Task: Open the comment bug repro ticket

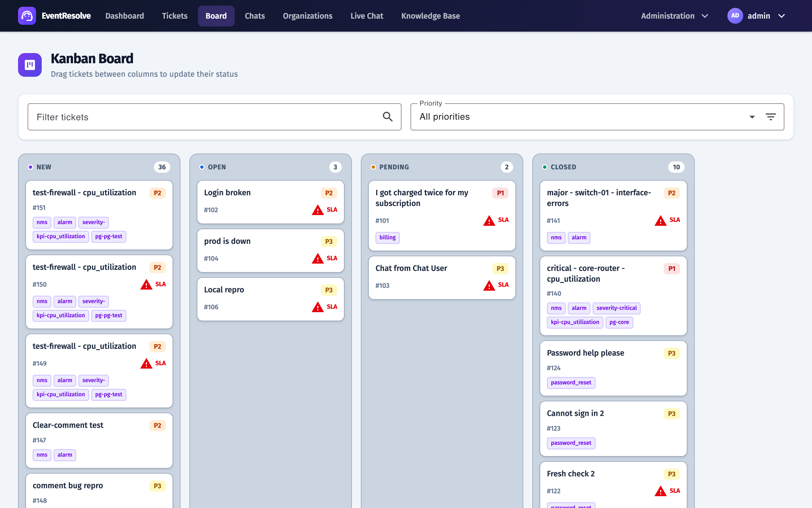Action: click(99, 491)
